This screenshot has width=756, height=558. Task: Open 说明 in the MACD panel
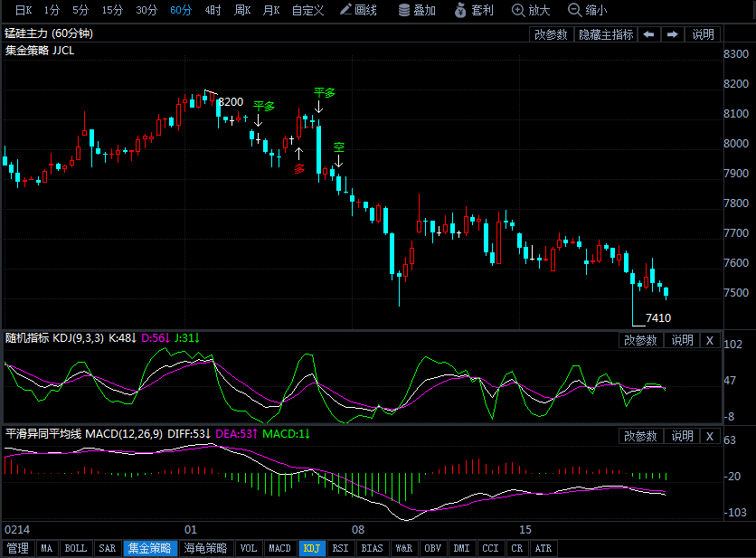point(682,437)
